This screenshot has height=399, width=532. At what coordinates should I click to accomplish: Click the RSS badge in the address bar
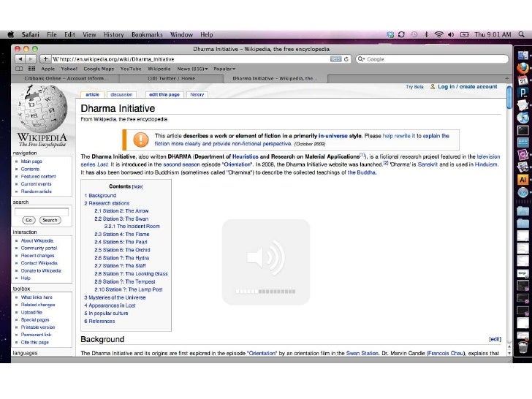coord(335,59)
